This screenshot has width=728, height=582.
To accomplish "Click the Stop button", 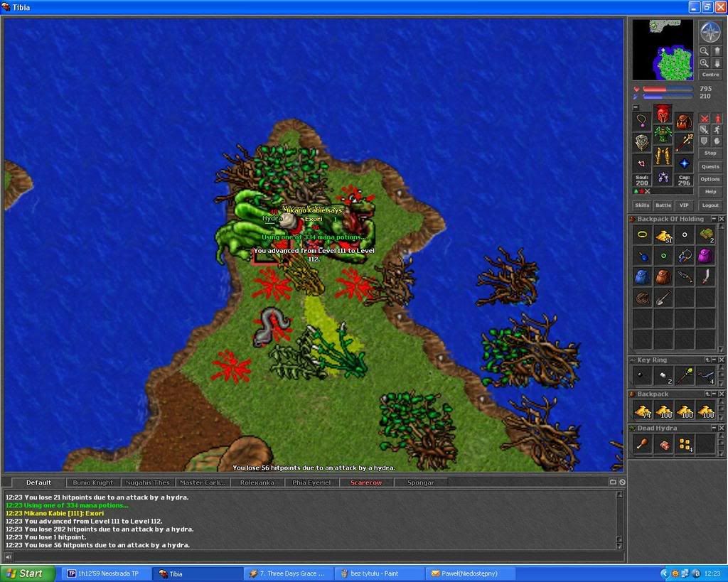I will (x=710, y=153).
